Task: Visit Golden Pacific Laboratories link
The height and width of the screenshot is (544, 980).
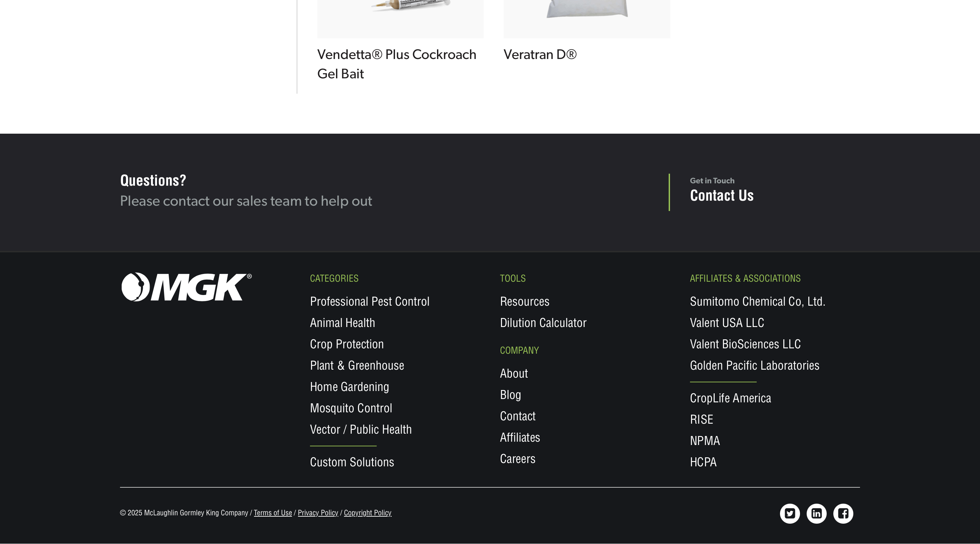Action: (755, 366)
